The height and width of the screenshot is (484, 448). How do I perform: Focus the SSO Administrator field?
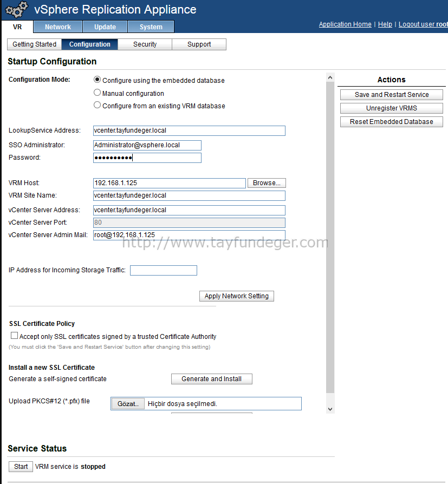[147, 146]
